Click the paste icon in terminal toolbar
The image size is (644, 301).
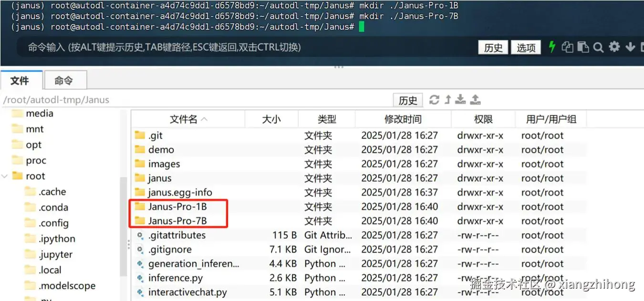583,47
